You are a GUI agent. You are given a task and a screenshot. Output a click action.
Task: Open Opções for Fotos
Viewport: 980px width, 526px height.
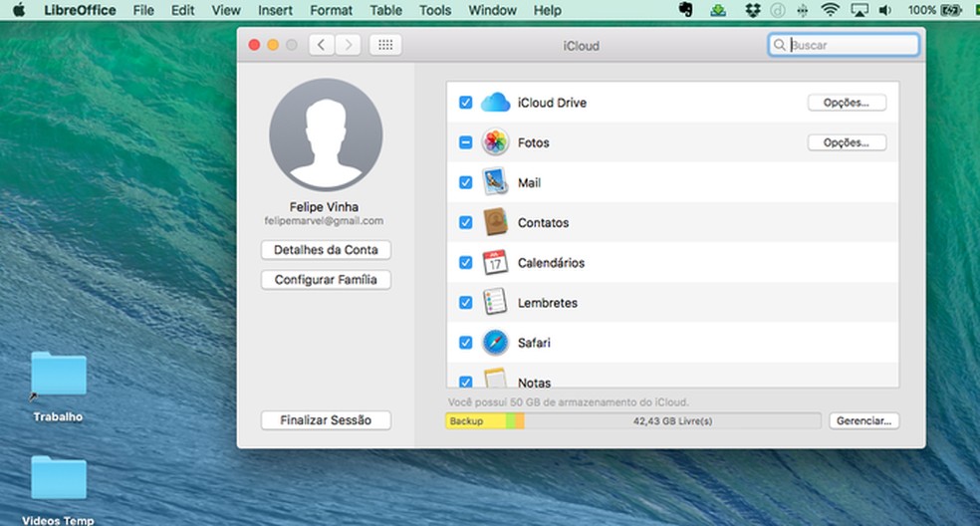point(847,142)
